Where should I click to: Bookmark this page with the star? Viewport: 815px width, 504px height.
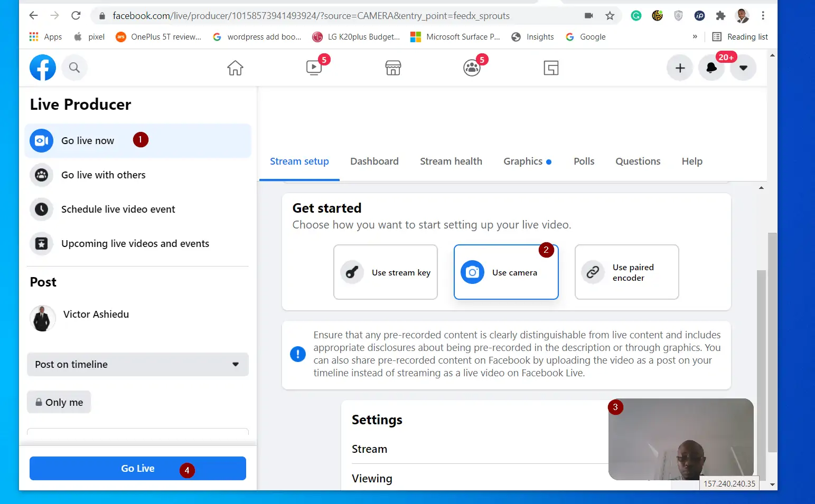coord(610,16)
